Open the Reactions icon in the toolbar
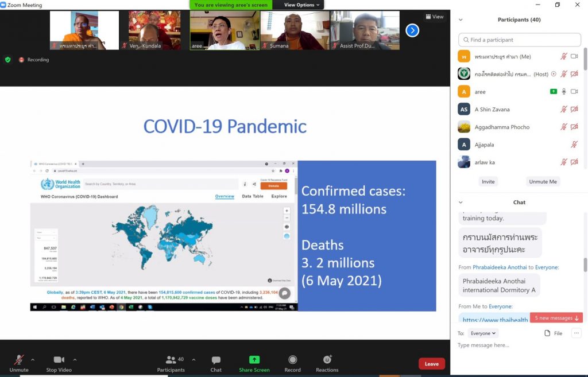Image resolution: width=588 pixels, height=377 pixels. coord(327,360)
